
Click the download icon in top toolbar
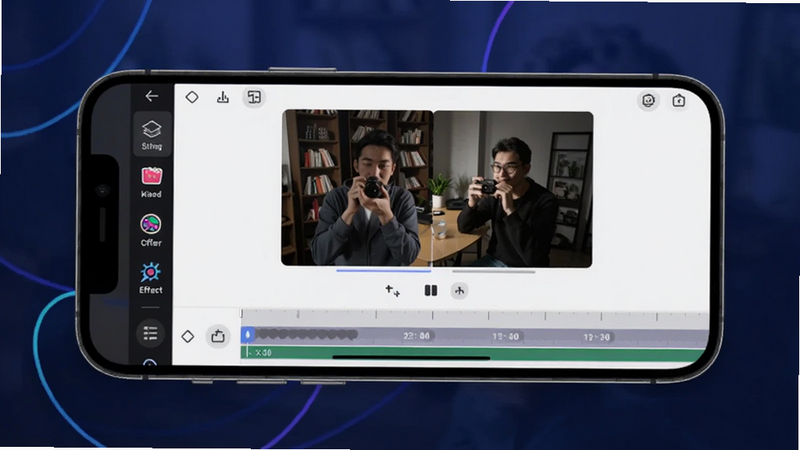click(x=222, y=97)
